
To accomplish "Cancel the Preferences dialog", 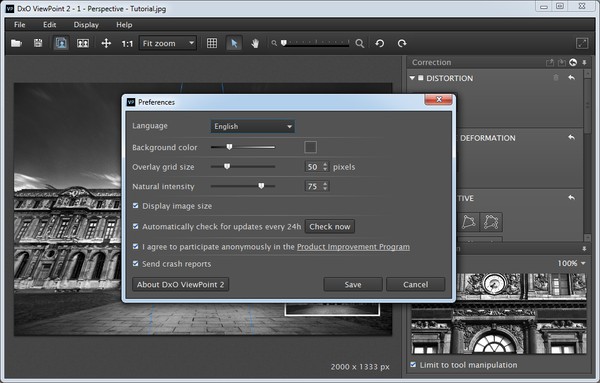I will pyautogui.click(x=416, y=284).
